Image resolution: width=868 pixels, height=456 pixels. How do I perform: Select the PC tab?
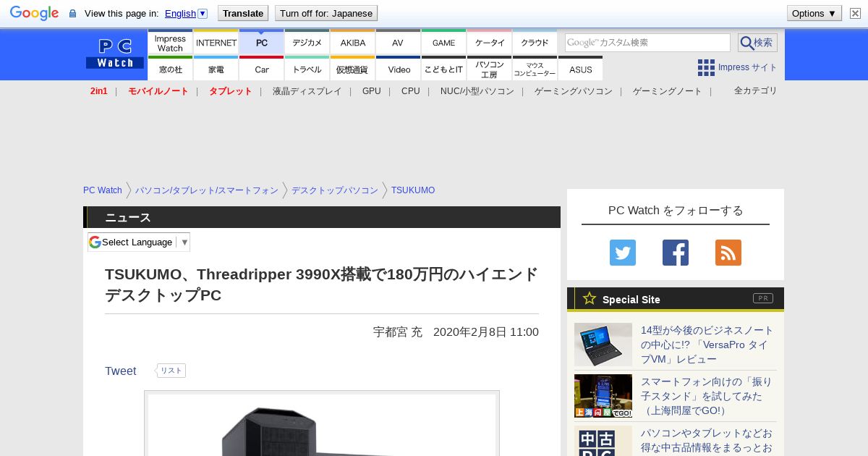coord(262,43)
